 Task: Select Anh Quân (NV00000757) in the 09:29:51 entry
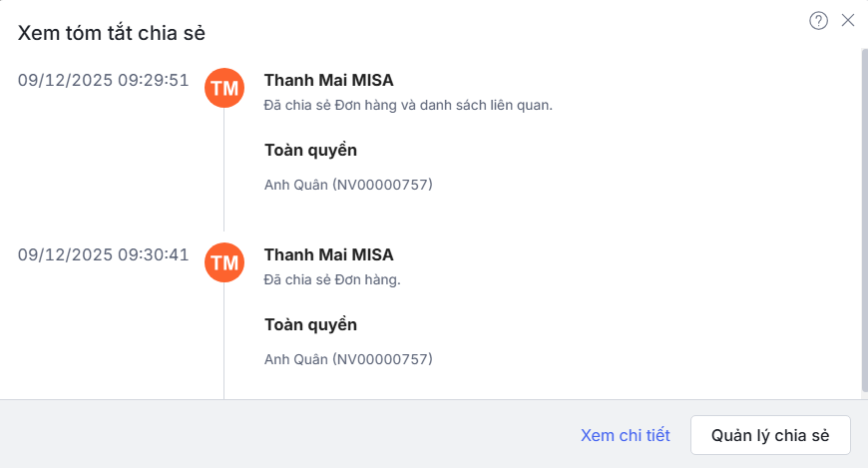[x=348, y=185]
